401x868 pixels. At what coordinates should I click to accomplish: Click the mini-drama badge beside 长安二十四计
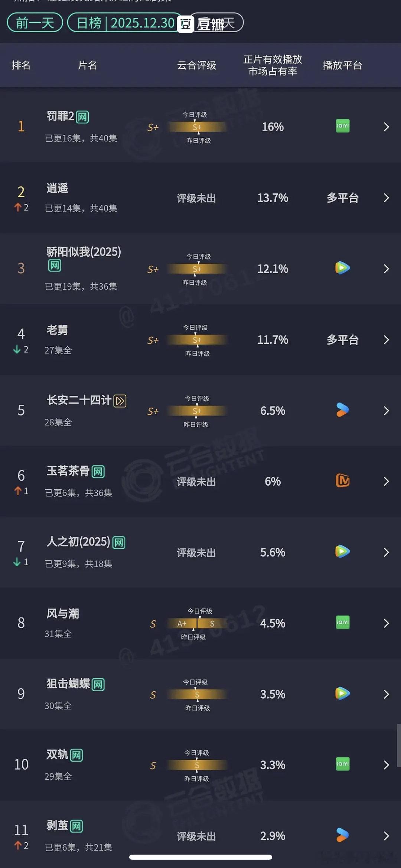pos(120,401)
